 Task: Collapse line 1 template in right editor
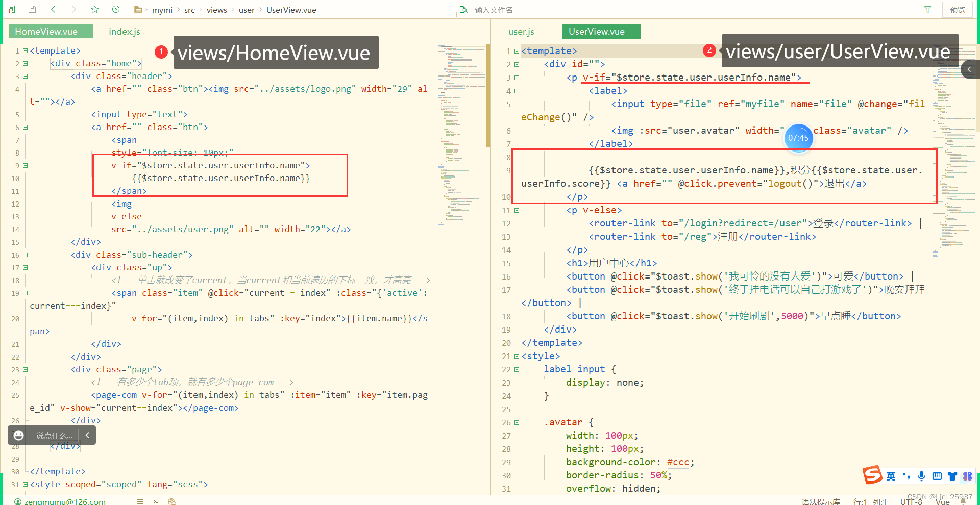[517, 52]
